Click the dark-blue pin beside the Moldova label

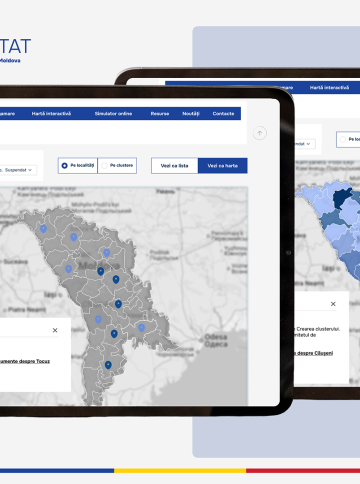100,271
